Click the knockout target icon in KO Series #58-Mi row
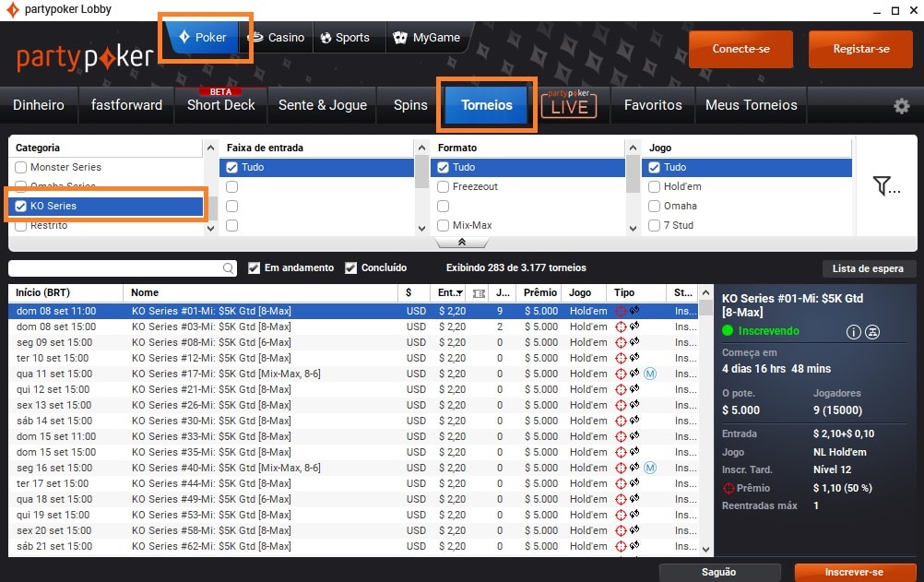This screenshot has height=582, width=924. [621, 530]
